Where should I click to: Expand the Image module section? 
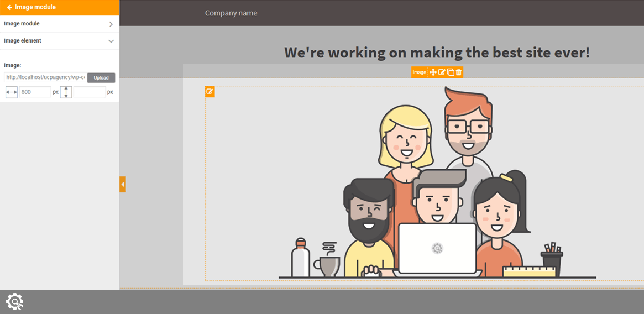[59, 24]
